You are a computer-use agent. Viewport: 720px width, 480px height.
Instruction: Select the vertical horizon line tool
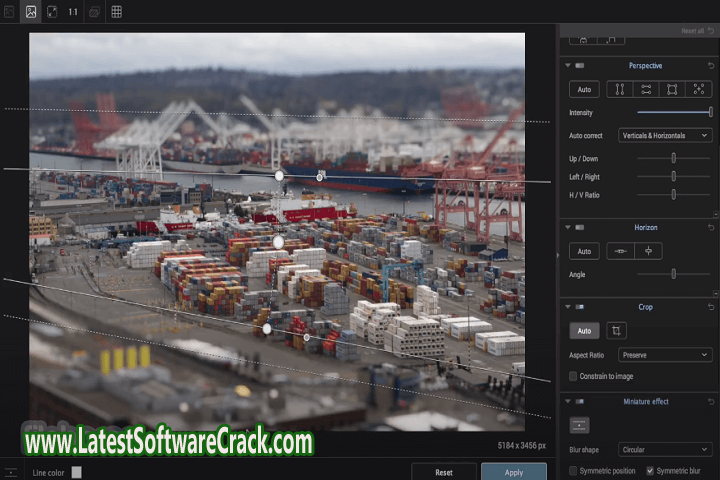647,251
